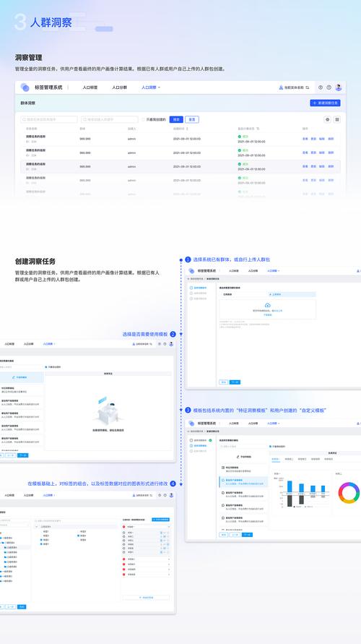Viewport: 361px width, 644px height.
Task: Collapse 特征一 group chevron in step 4 panel
Action: coord(169,526)
